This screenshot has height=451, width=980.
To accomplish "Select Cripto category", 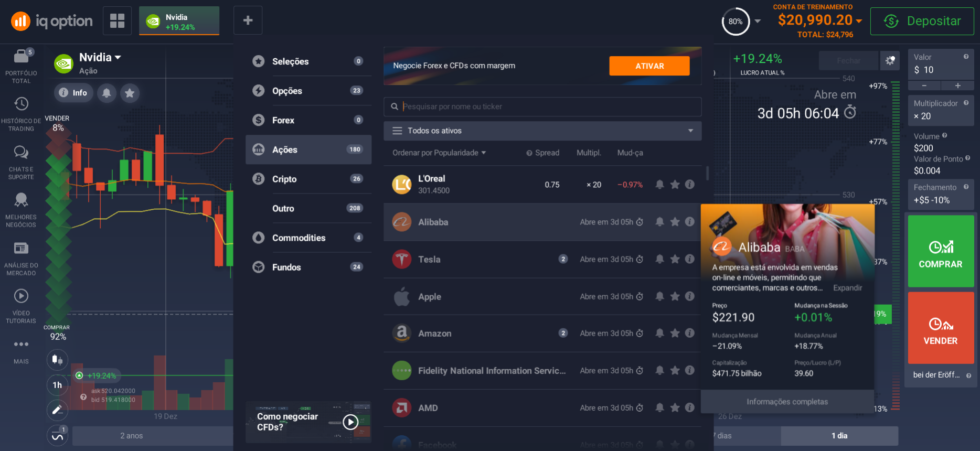I will coord(308,179).
